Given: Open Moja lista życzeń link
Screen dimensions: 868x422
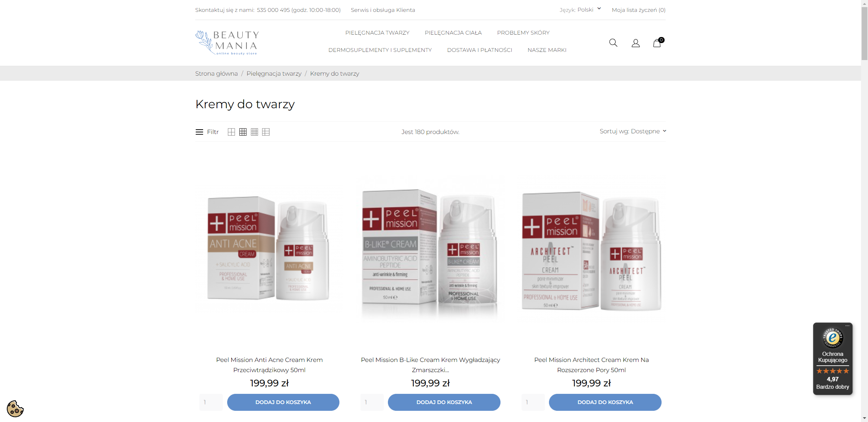Looking at the screenshot, I should (x=638, y=10).
